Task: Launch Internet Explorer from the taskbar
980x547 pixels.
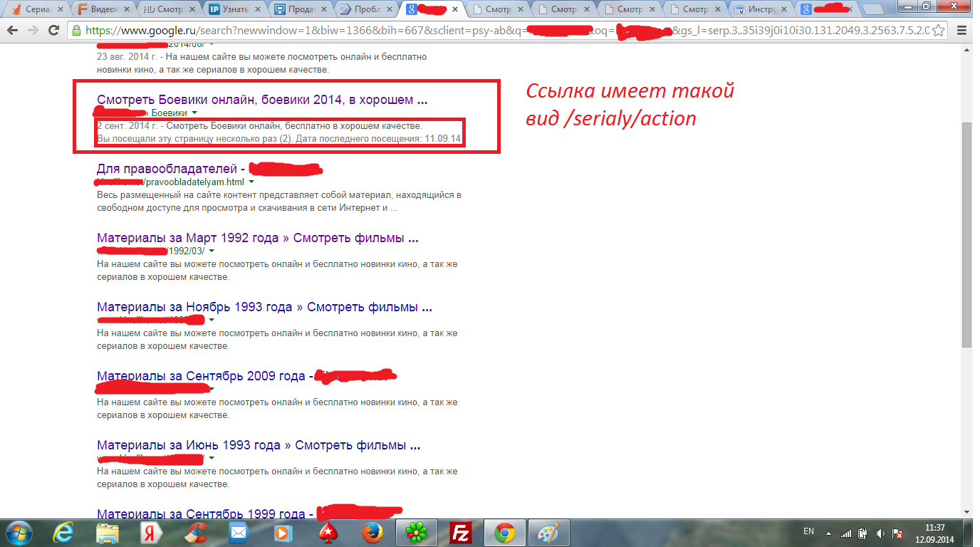Action: pos(64,533)
